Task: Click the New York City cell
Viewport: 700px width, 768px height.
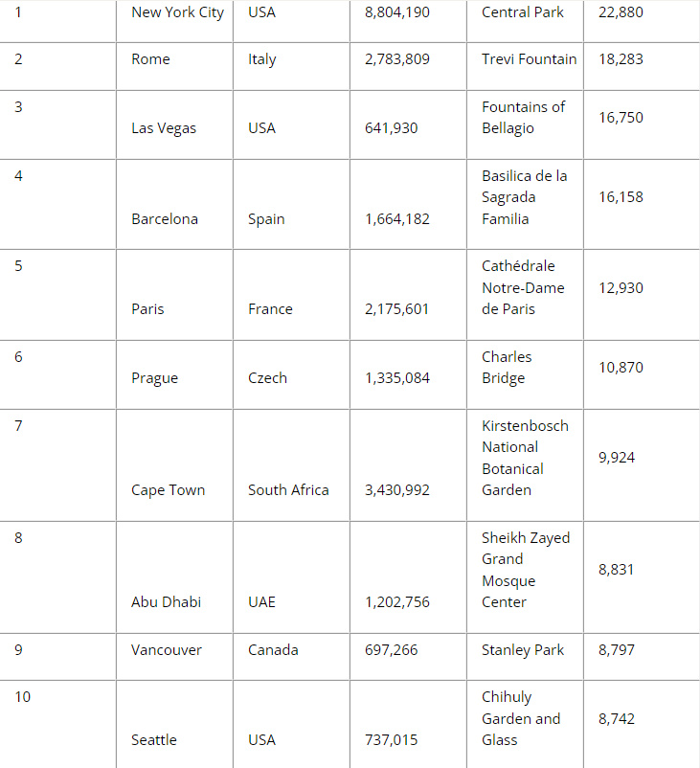Action: [177, 12]
